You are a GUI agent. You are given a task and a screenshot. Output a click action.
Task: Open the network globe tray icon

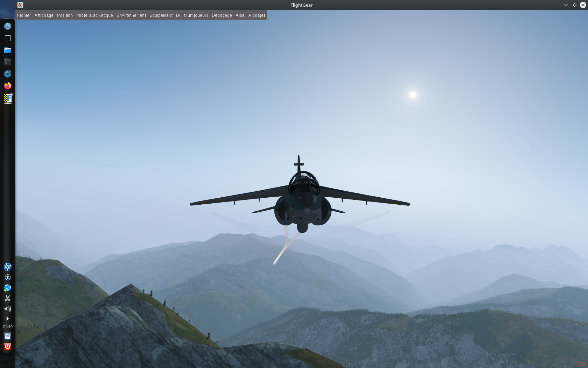pyautogui.click(x=8, y=288)
